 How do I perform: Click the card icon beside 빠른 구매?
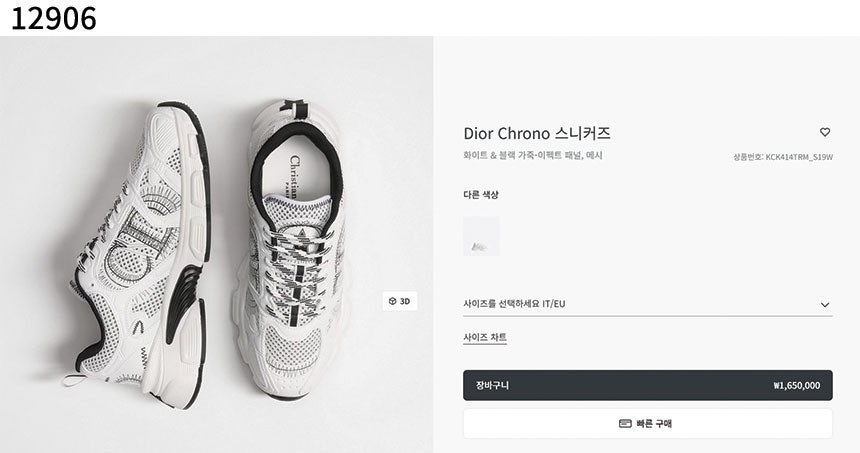(625, 423)
